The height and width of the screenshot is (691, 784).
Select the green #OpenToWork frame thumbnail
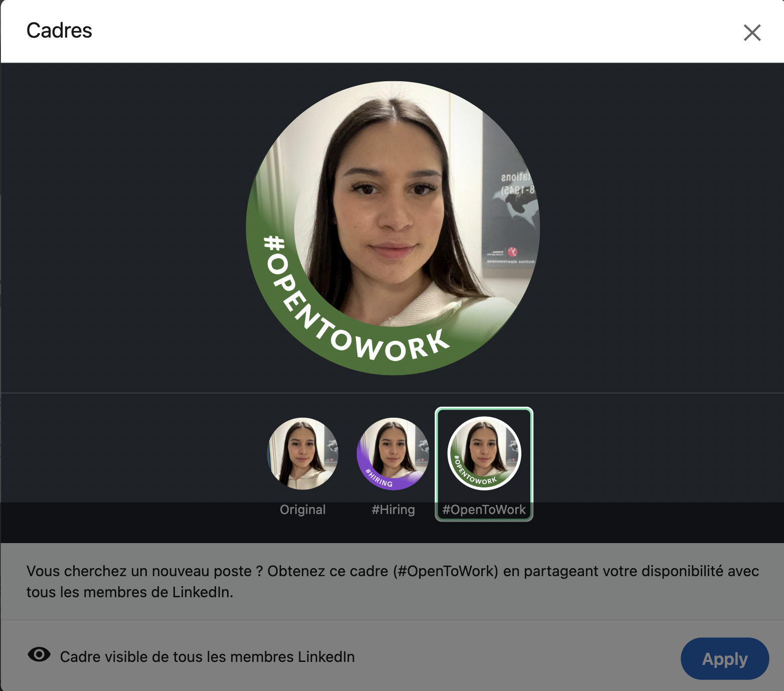tap(484, 453)
